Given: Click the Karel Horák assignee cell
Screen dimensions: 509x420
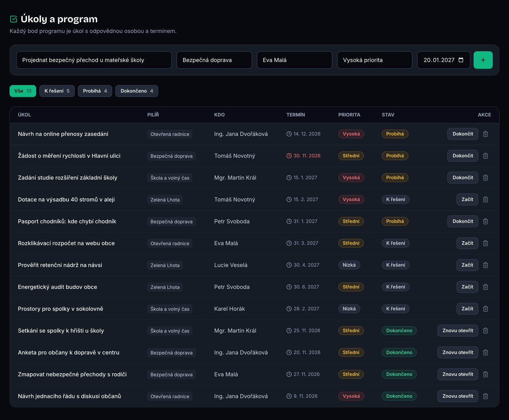Looking at the screenshot, I should pos(229,309).
